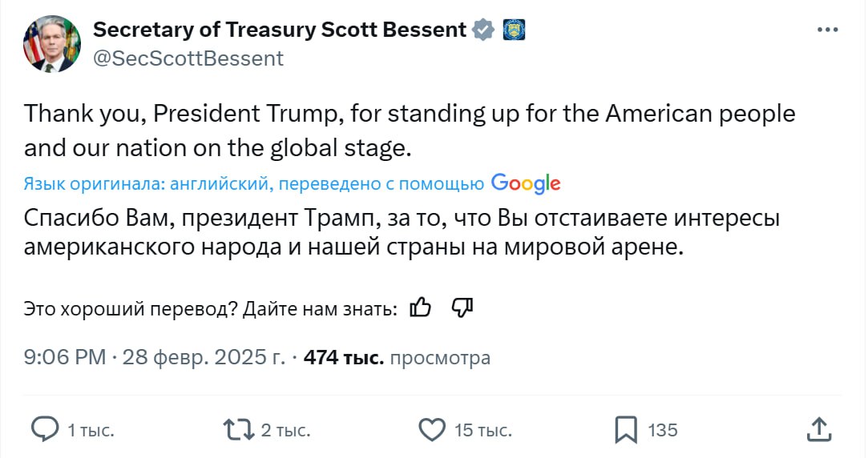This screenshot has width=868, height=458.
Task: Click the Treasury affiliation badge icon
Action: 513,30
